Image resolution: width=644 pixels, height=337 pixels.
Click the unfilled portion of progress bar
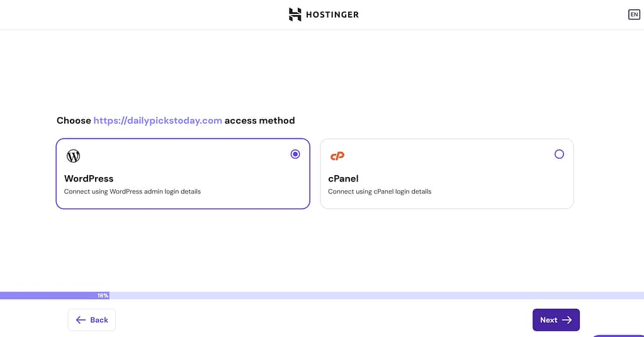(376, 295)
